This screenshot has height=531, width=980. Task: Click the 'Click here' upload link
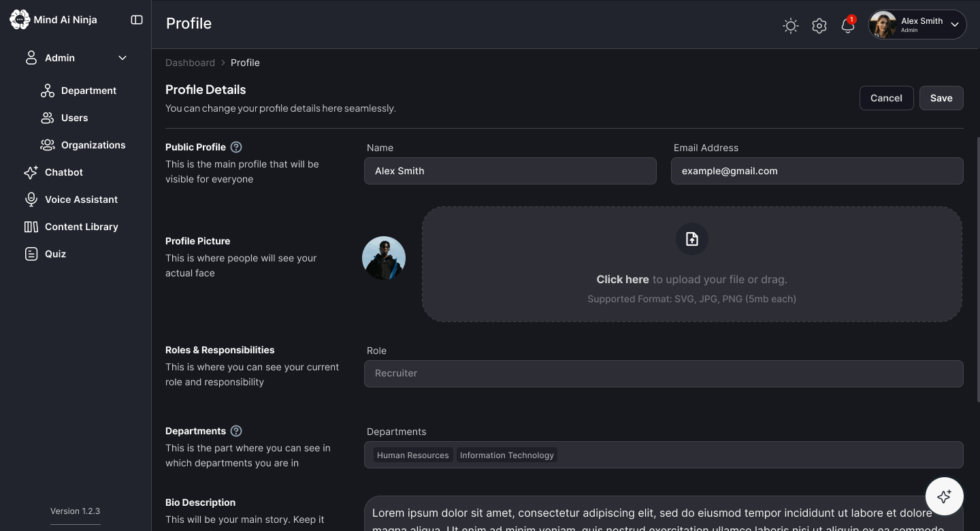coord(623,279)
